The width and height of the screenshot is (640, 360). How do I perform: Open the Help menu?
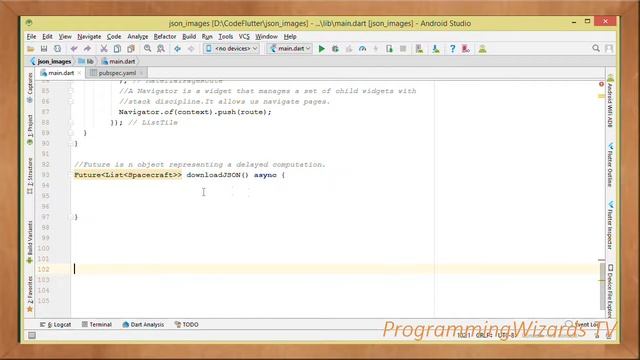click(x=290, y=36)
